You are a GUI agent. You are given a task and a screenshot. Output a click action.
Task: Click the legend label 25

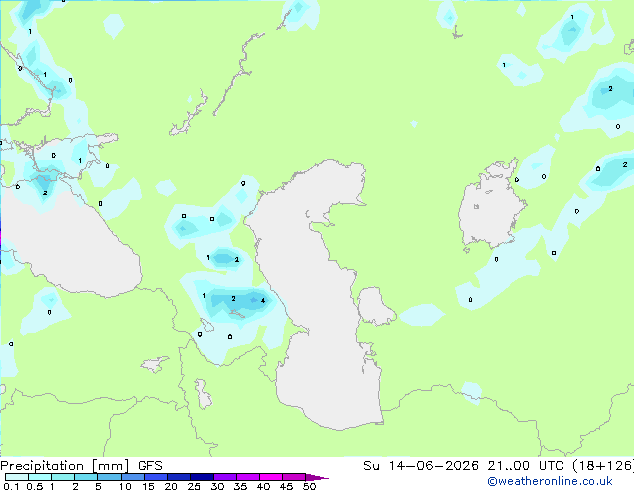pyautogui.click(x=194, y=486)
